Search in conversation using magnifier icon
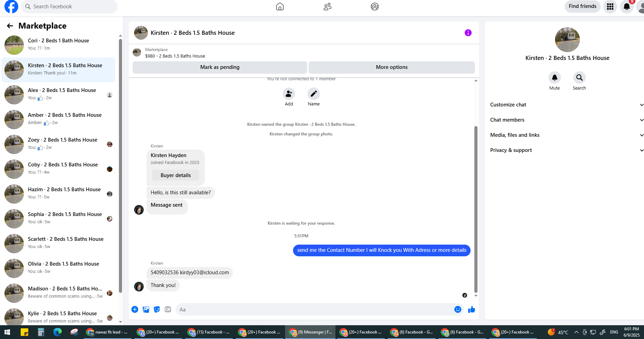 point(580,78)
